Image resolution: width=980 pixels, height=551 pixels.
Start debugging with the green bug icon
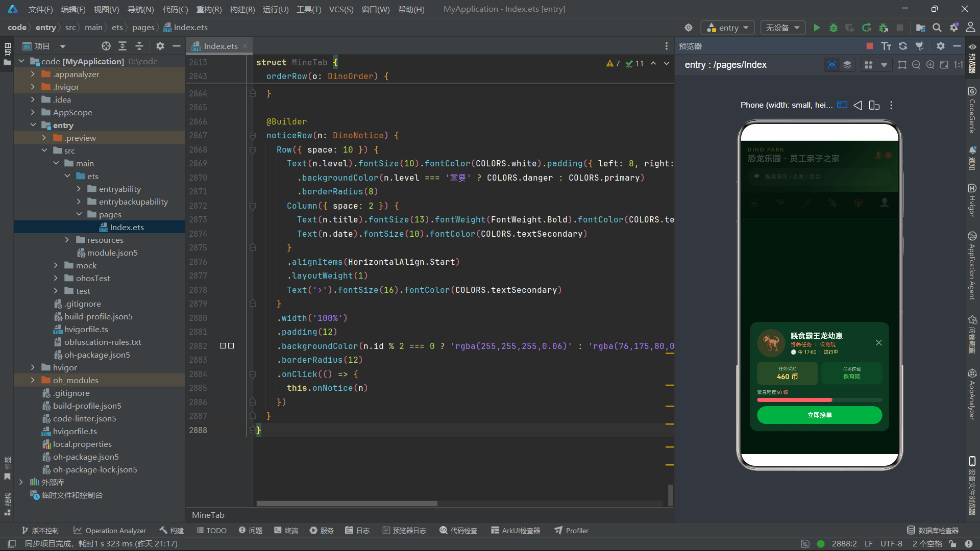(x=833, y=28)
